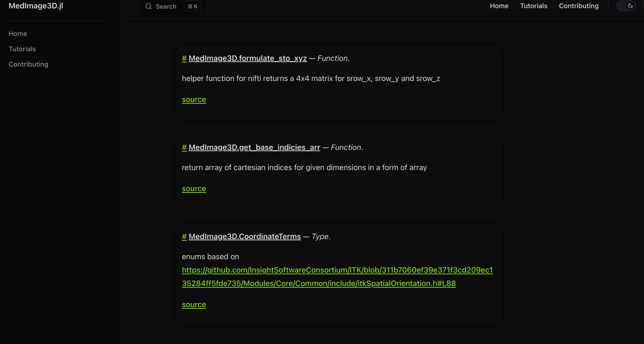Image resolution: width=644 pixels, height=344 pixels.
Task: Click the # anchor before get_base_indicies_arr
Action: [x=184, y=147]
